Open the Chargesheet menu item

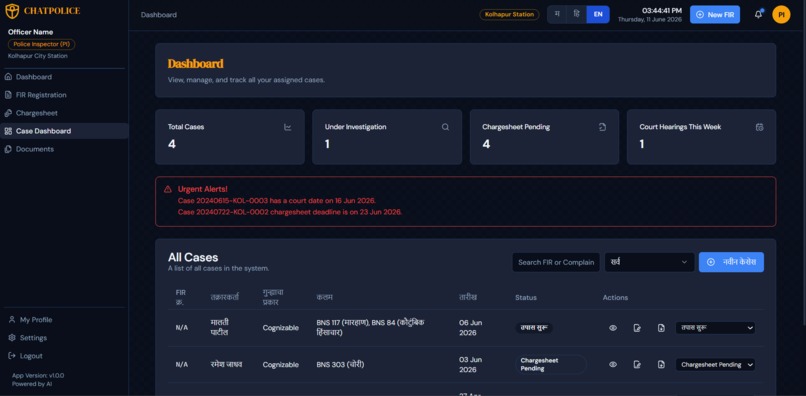64,113
